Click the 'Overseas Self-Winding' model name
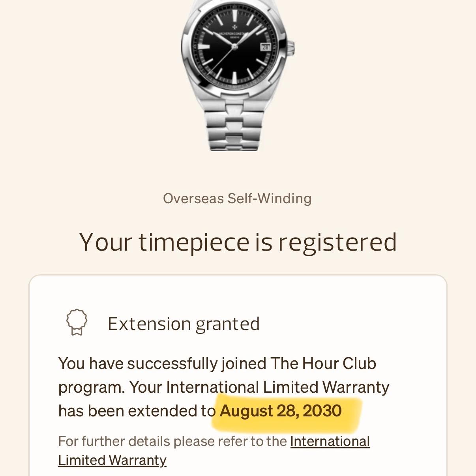The image size is (476, 476). pos(237,198)
